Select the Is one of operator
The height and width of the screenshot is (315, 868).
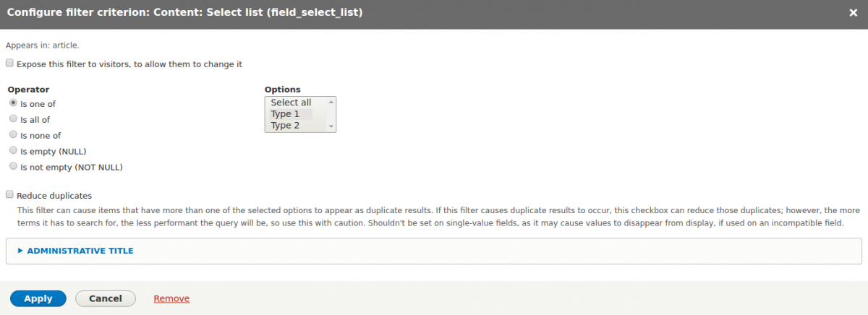[x=13, y=103]
